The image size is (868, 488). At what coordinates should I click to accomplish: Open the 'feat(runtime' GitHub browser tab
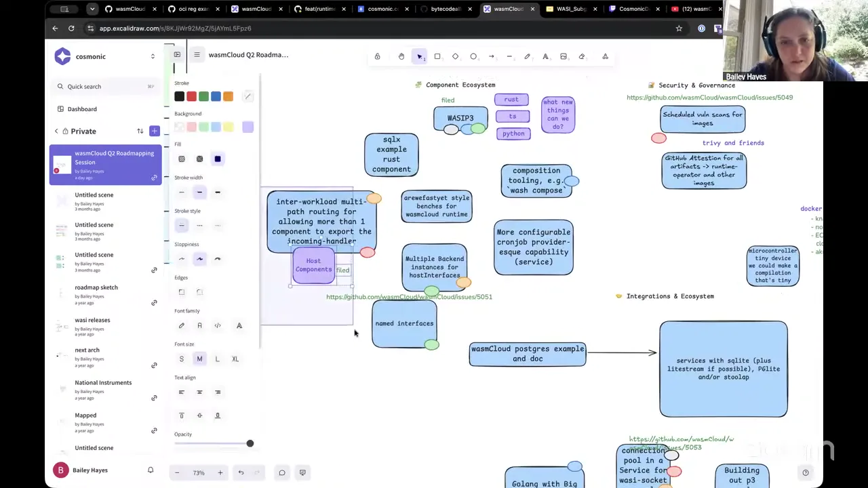318,9
